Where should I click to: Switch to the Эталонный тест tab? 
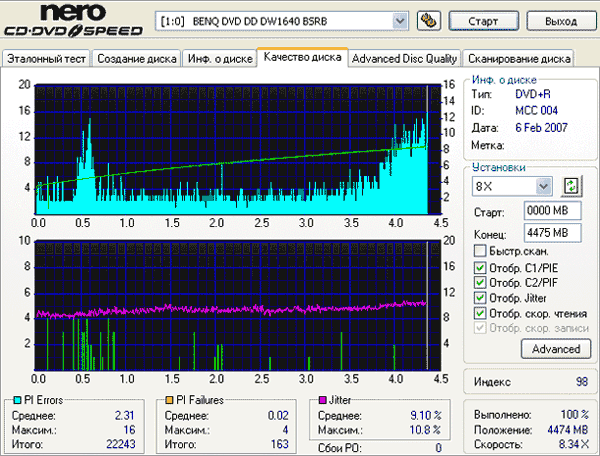point(46,58)
